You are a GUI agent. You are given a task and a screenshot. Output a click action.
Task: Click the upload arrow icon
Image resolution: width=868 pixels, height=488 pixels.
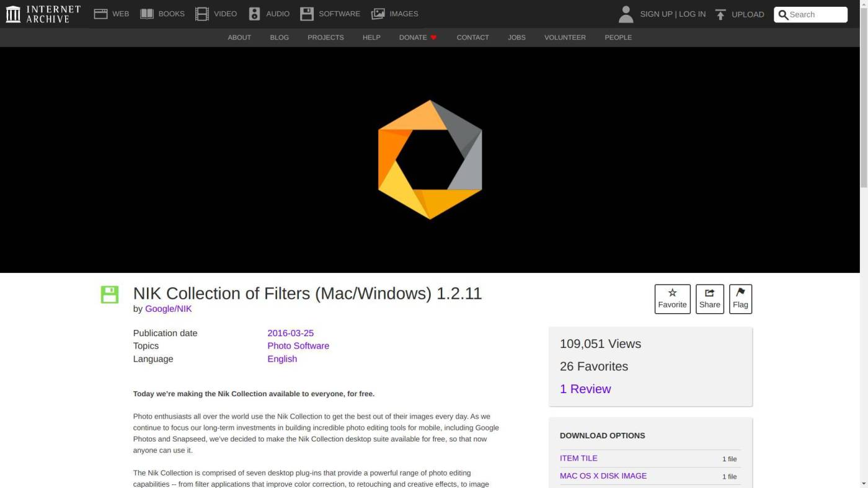tap(720, 14)
